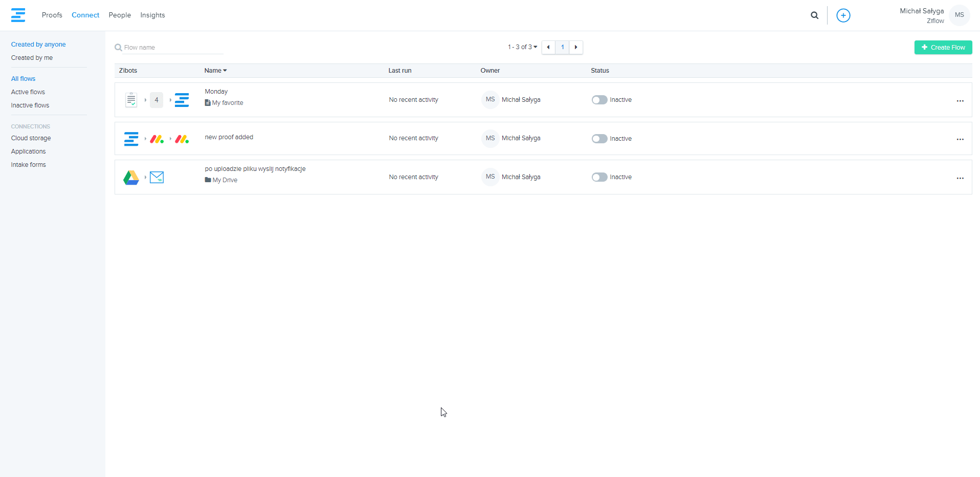Expand the 1-3 of 3 page size dropdown

coord(522,47)
